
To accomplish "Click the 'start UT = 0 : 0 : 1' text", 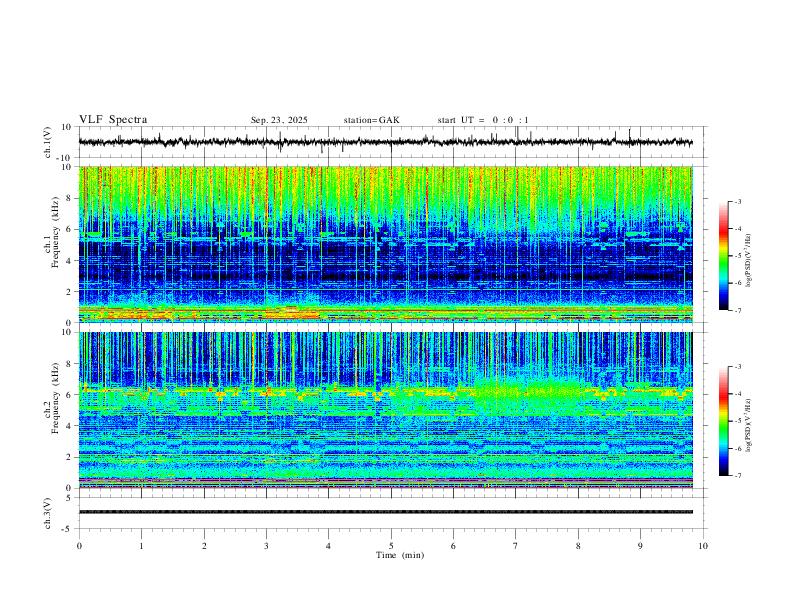I will (x=483, y=120).
